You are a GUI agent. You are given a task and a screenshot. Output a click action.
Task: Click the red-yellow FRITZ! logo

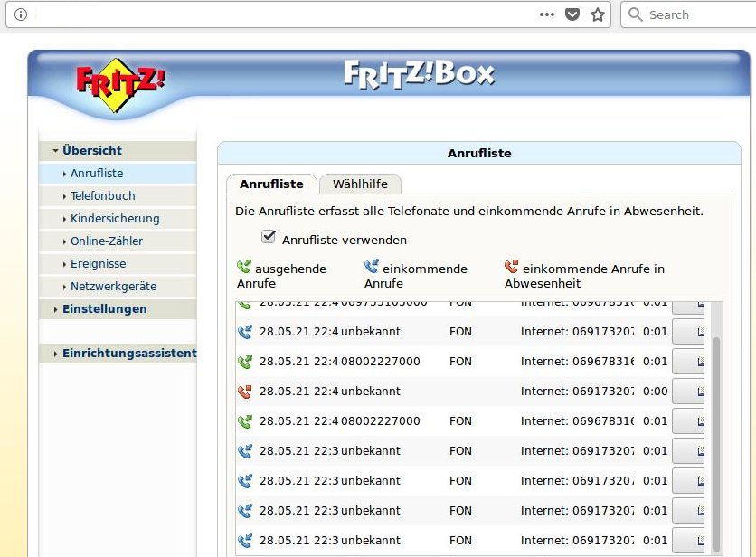pos(120,85)
